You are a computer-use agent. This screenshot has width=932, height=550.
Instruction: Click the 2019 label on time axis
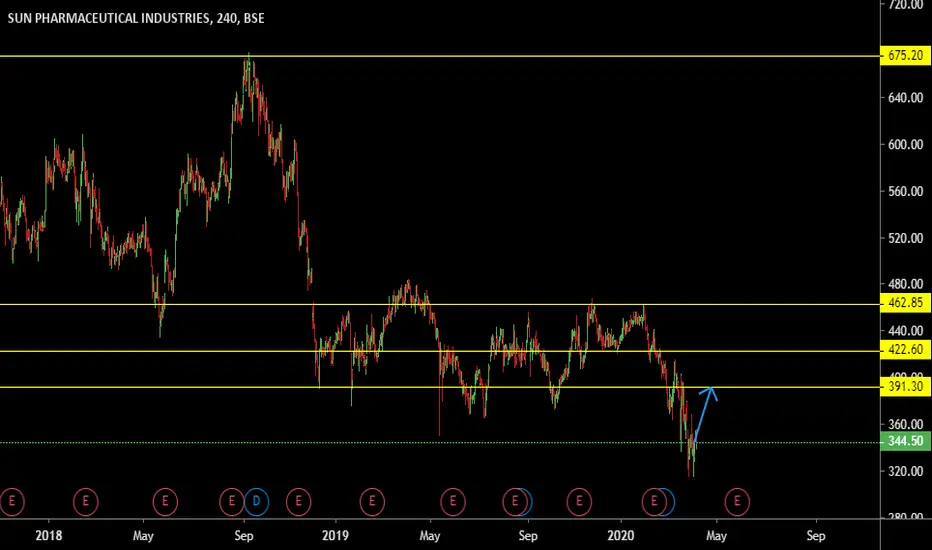click(x=335, y=536)
